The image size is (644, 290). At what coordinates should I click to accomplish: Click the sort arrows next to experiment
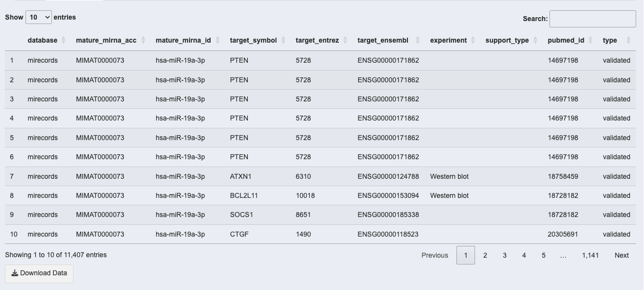coord(473,41)
